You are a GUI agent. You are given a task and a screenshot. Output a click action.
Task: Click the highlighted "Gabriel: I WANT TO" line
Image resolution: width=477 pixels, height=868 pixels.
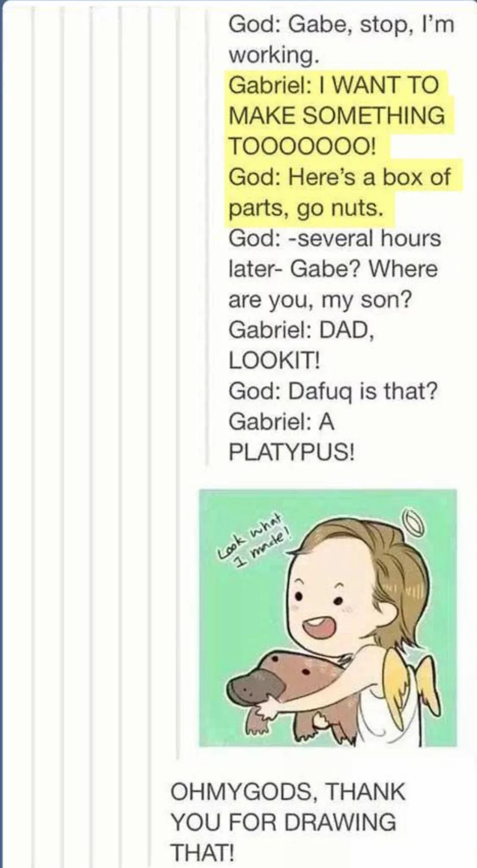pyautogui.click(x=334, y=85)
